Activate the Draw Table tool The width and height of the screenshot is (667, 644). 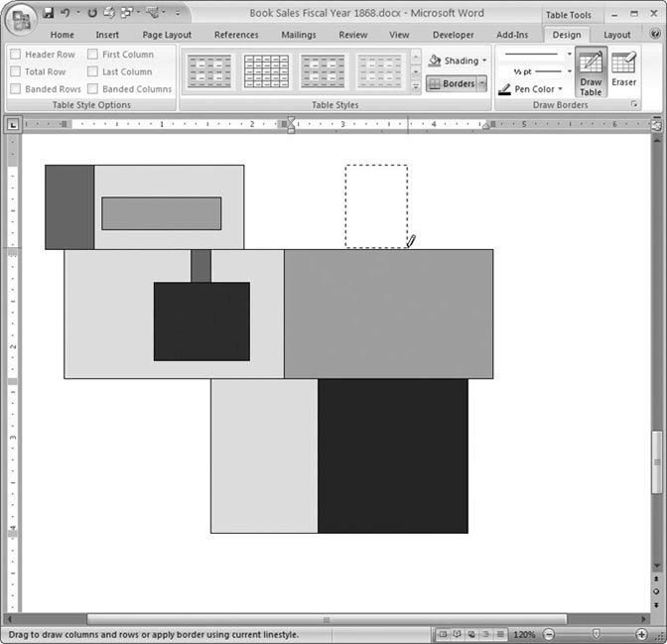591,74
